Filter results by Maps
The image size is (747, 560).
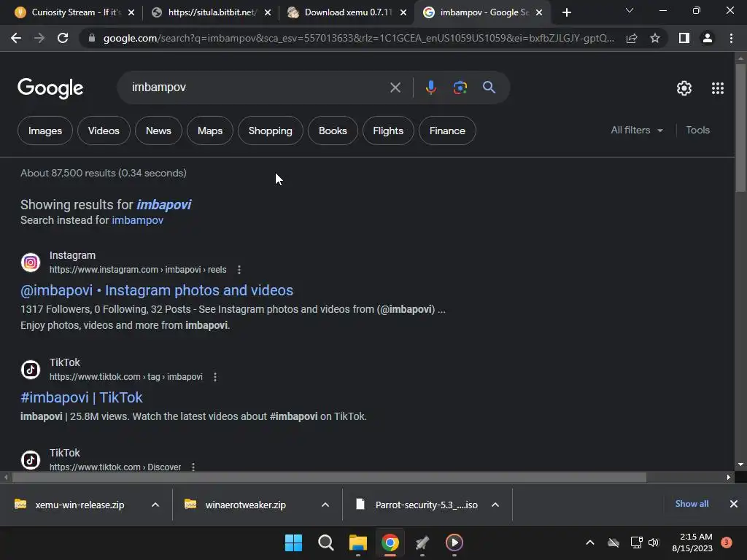tap(210, 131)
